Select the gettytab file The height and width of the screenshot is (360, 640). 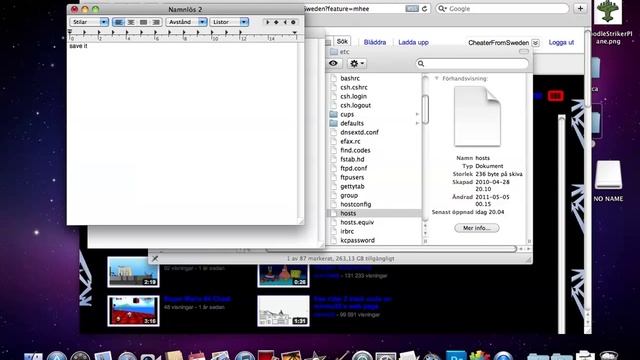click(352, 186)
